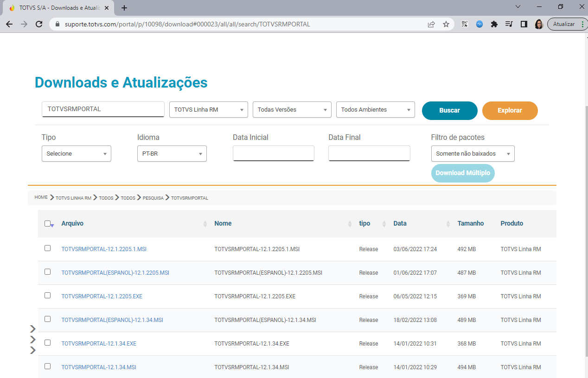
Task: Open the tab search chevron in title bar
Action: coord(518,6)
